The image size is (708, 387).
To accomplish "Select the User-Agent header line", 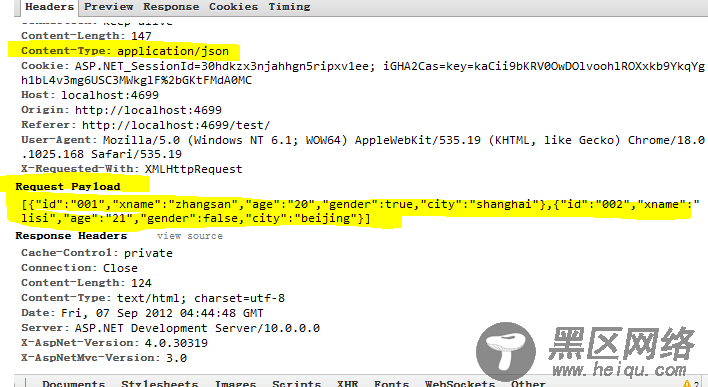I will (363, 147).
